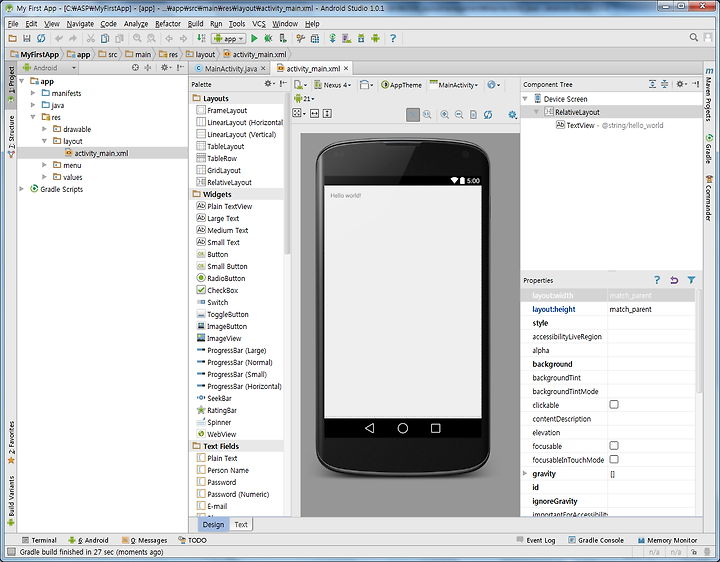This screenshot has width=720, height=562.
Task: Click the Synchronize toolbar icon
Action: point(41,39)
